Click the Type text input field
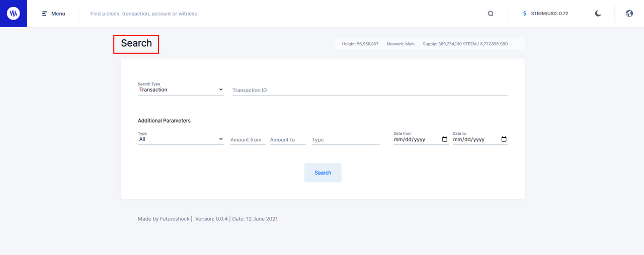The height and width of the screenshot is (255, 644). (x=346, y=140)
